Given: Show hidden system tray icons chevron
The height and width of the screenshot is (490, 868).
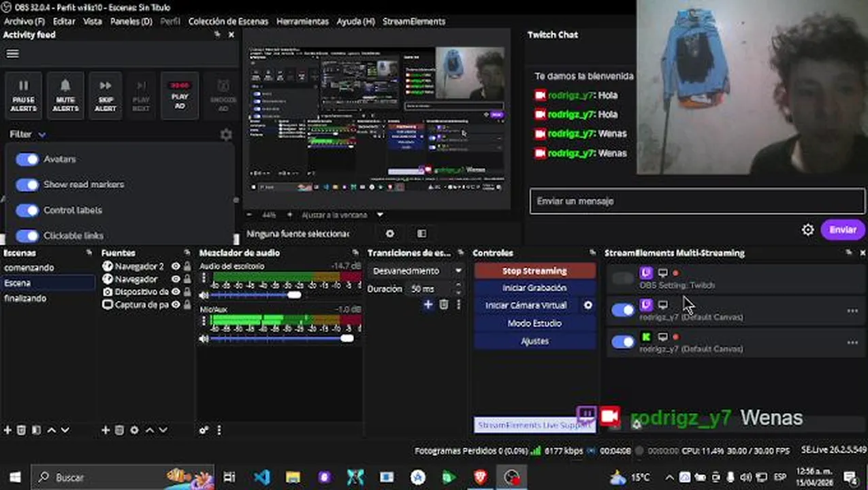Looking at the screenshot, I should pyautogui.click(x=669, y=477).
